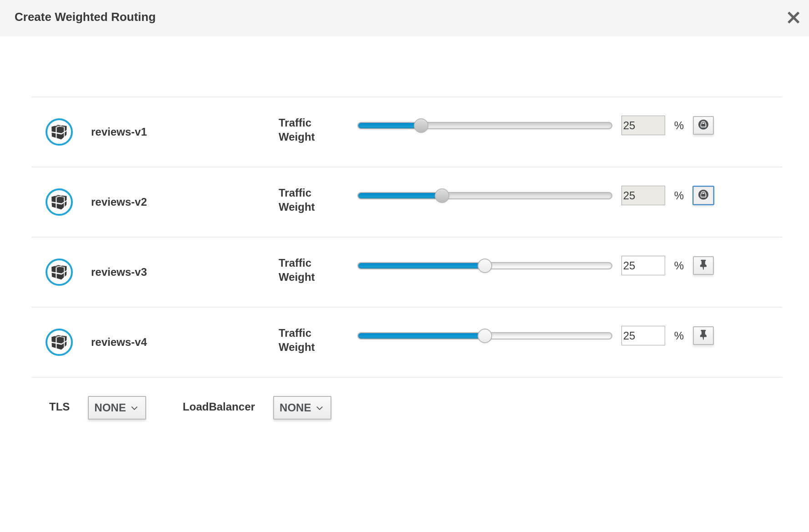
Task: Click the reviews-v1 percentage input field
Action: 643,125
